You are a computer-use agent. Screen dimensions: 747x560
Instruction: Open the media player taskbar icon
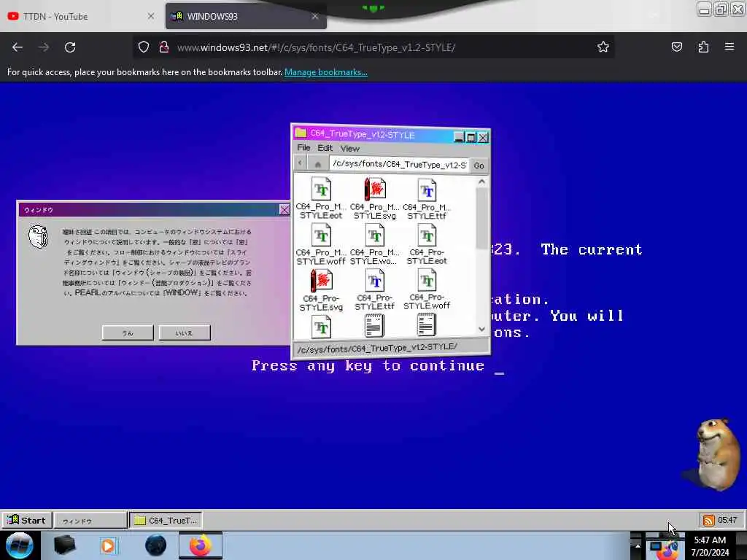tap(109, 545)
